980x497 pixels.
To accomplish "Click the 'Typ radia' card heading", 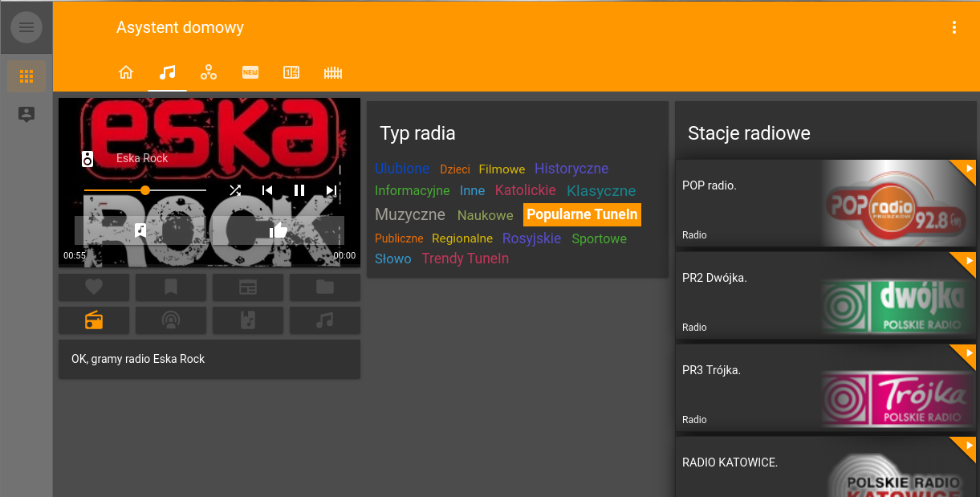I will (417, 133).
